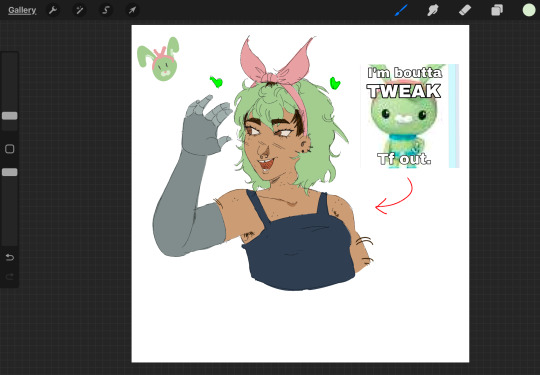Open the active color swatch picker
This screenshot has height=375, width=540.
(529, 10)
